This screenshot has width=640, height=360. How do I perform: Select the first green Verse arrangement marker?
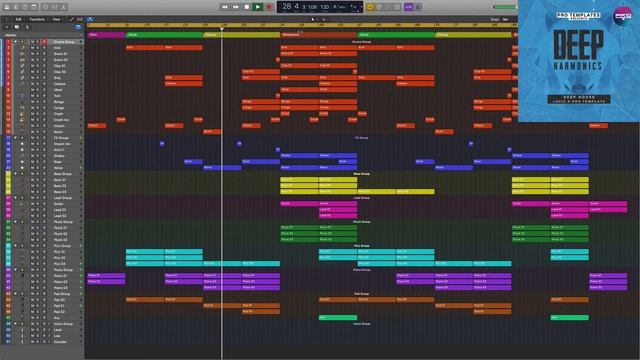pyautogui.click(x=164, y=35)
